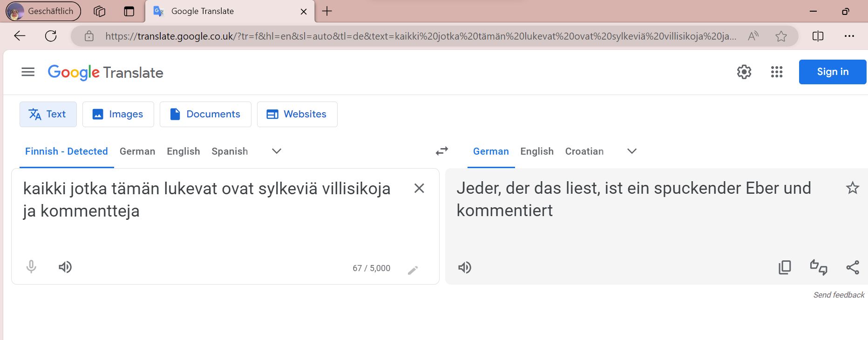Open the Google Translate main menu

[28, 72]
